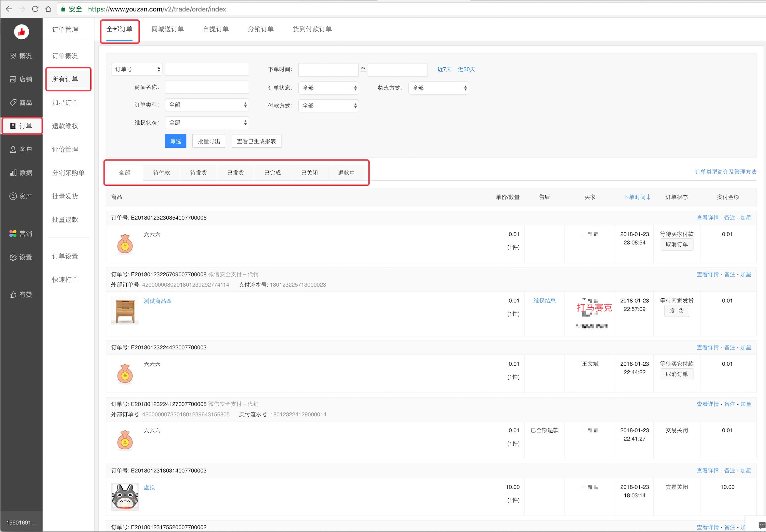
Task: Open the 付款方式 dropdown
Action: coord(329,106)
